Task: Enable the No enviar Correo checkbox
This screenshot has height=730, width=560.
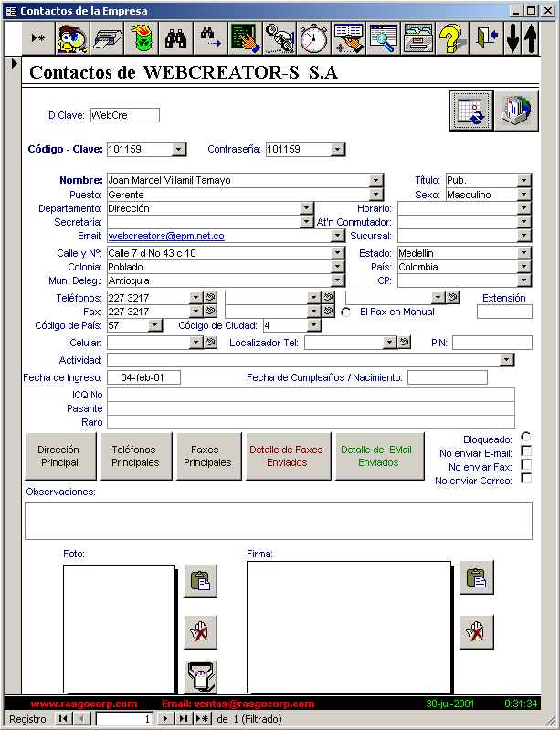Action: click(526, 478)
